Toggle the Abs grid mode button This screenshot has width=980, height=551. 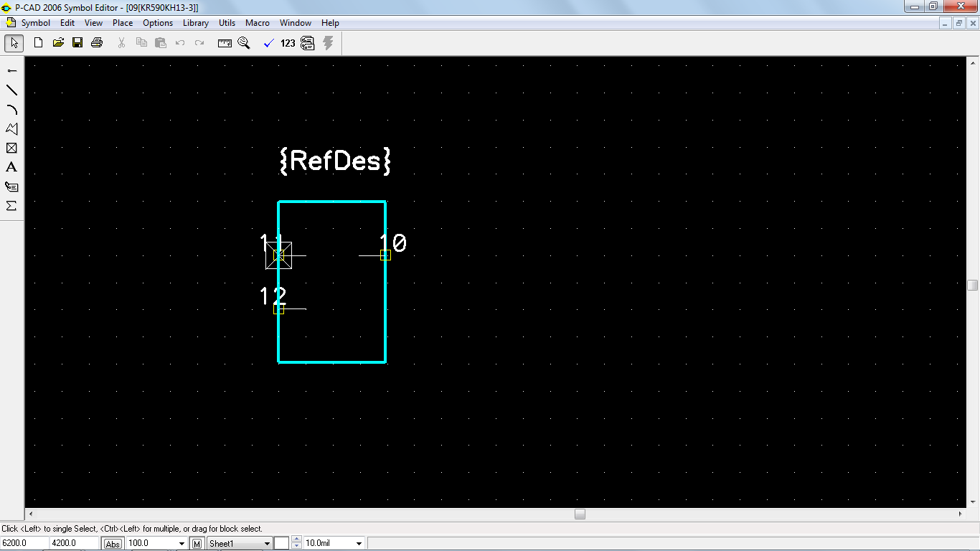coord(113,544)
